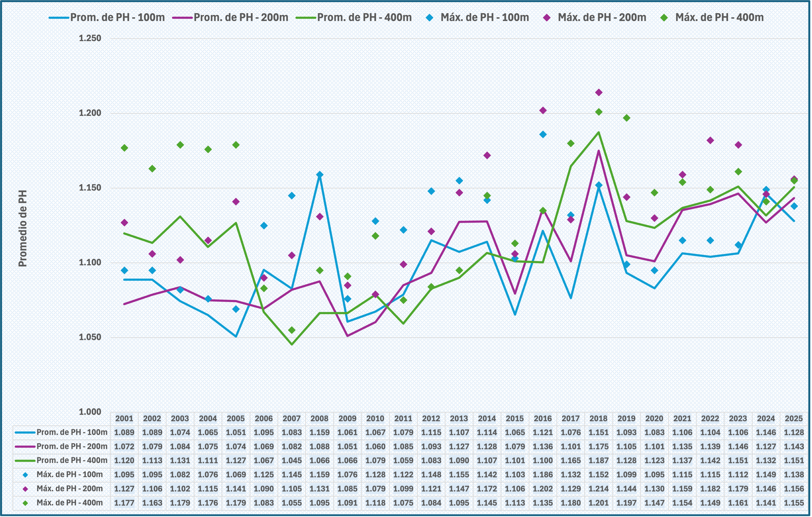Click the green line's lowest point at 2007
The height and width of the screenshot is (517, 812).
click(x=292, y=344)
